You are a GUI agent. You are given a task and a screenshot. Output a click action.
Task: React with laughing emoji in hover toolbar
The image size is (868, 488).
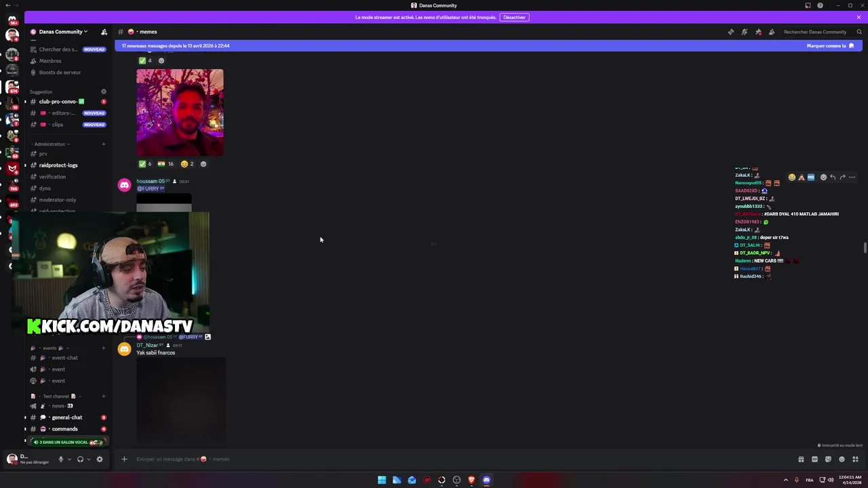pyautogui.click(x=791, y=178)
